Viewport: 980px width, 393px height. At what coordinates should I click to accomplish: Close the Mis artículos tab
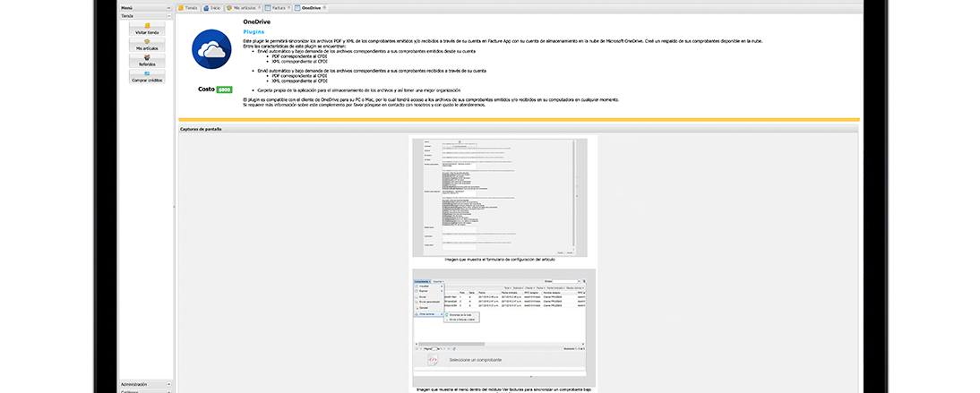[x=260, y=7]
